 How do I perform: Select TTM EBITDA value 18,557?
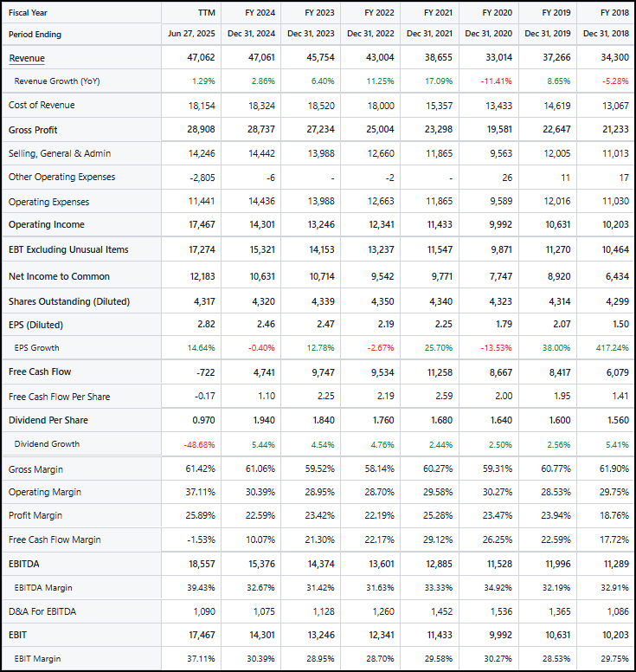(202, 564)
